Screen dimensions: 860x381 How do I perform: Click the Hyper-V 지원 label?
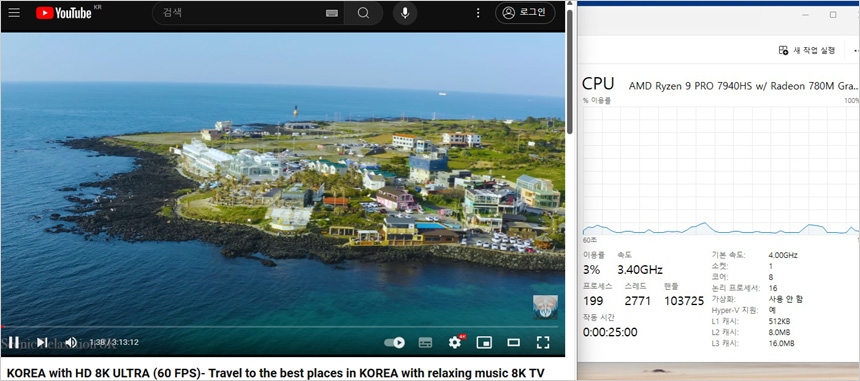pos(735,310)
